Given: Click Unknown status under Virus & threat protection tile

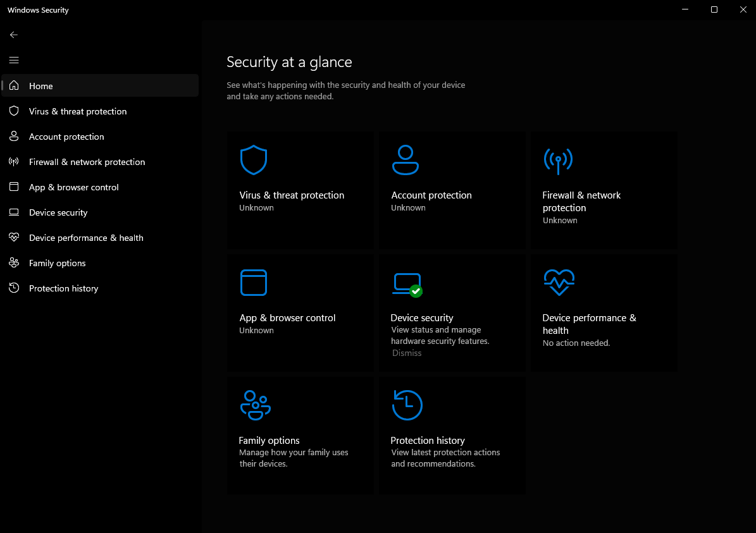Looking at the screenshot, I should pos(256,208).
